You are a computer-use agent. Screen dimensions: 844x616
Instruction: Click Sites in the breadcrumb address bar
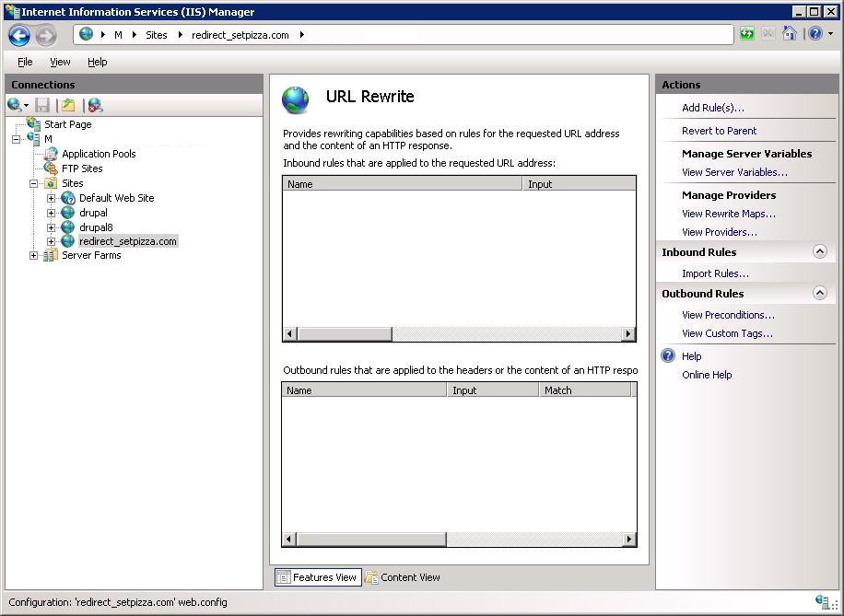pos(156,35)
